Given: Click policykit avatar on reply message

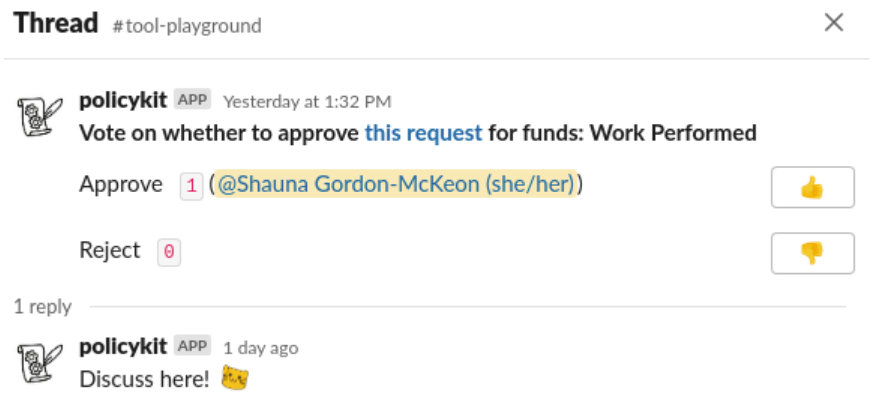Looking at the screenshot, I should (x=40, y=363).
